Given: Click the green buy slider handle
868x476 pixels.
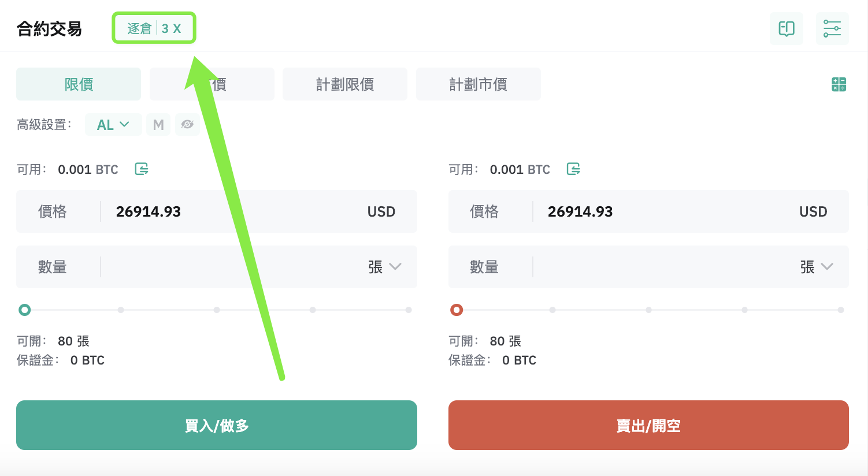Looking at the screenshot, I should click(24, 310).
